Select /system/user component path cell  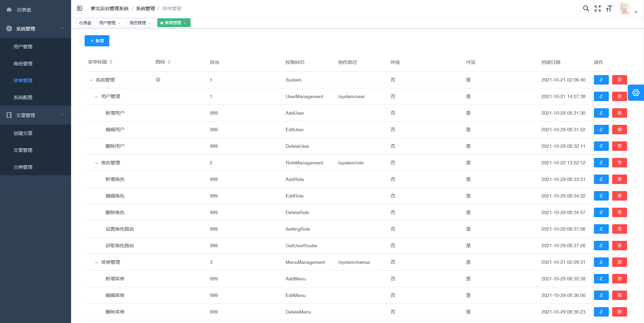[351, 96]
